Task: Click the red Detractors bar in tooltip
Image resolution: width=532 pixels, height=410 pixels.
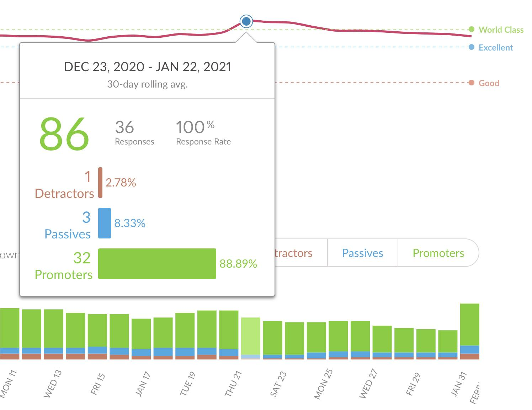Action: (x=100, y=183)
